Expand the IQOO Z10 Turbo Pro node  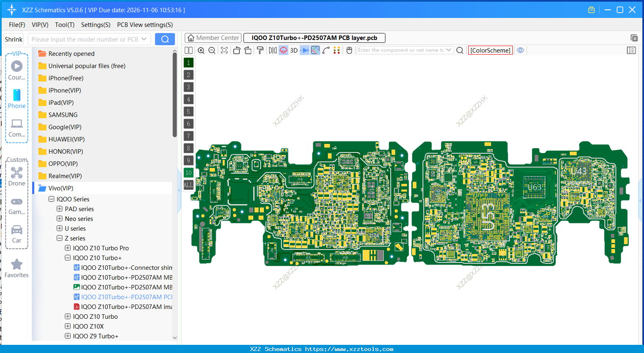[x=68, y=248]
